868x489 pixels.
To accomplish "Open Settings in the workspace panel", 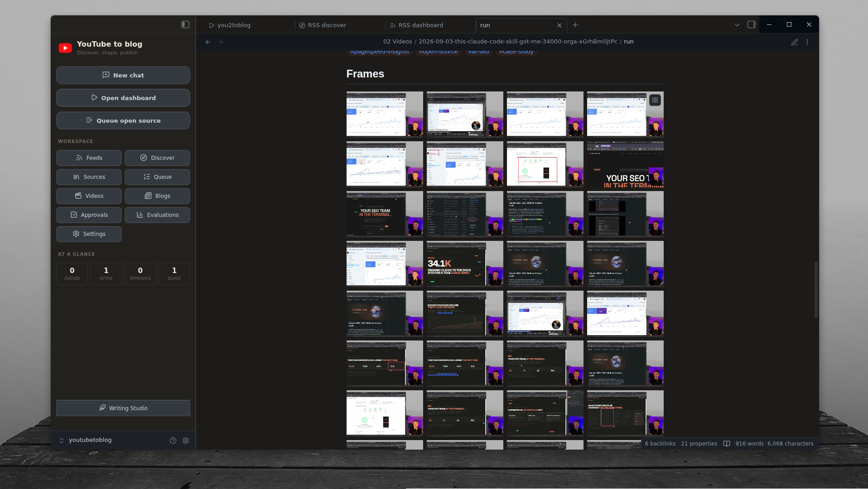I will [89, 234].
